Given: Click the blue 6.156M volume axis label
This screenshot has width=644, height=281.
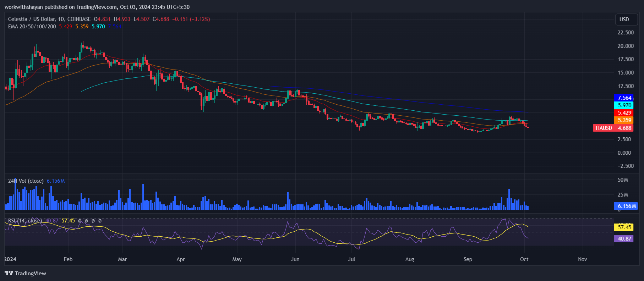Looking at the screenshot, I should click(627, 206).
